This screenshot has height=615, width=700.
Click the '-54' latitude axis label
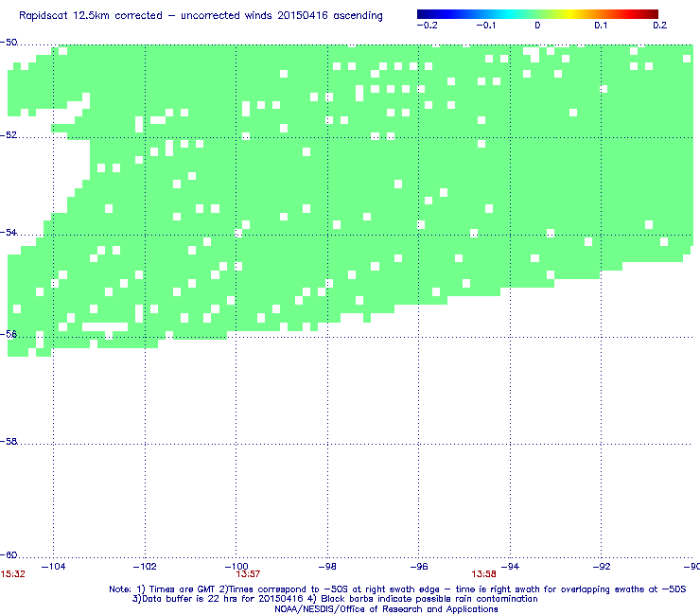[x=9, y=232]
